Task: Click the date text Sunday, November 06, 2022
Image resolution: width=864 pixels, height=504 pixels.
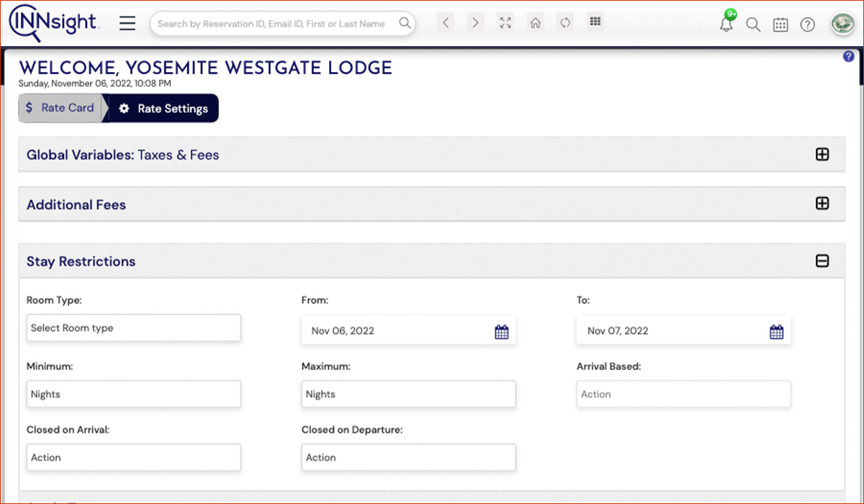Action: 94,84
